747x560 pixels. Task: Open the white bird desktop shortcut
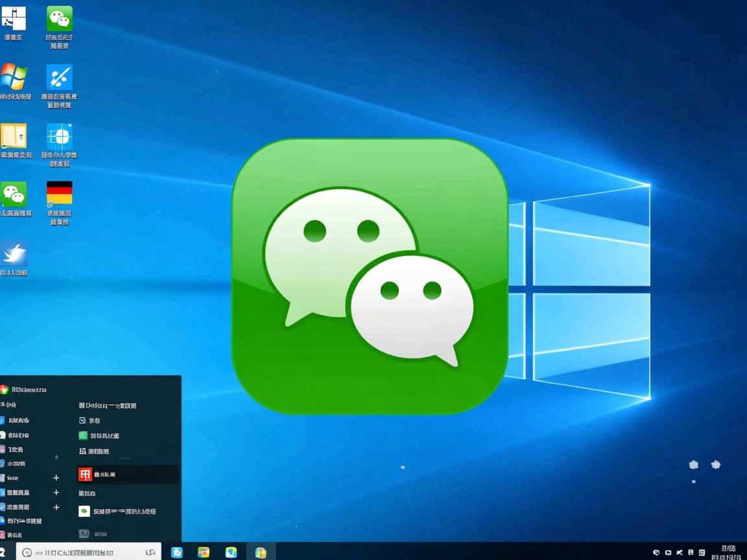14,253
